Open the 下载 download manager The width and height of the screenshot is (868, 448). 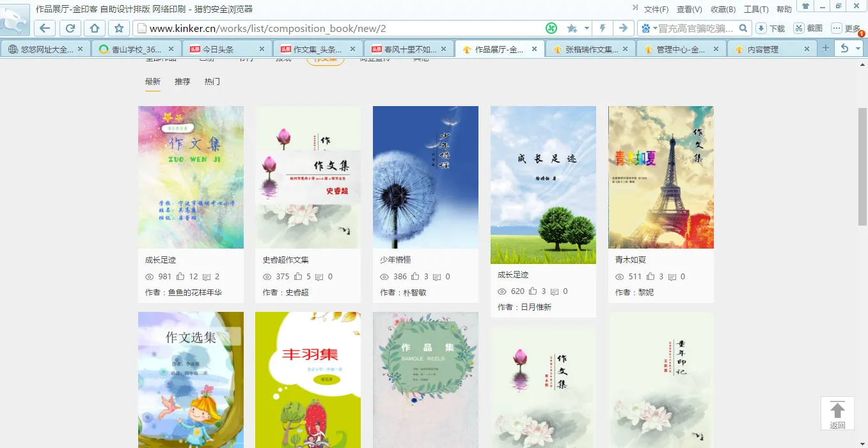[x=771, y=28]
